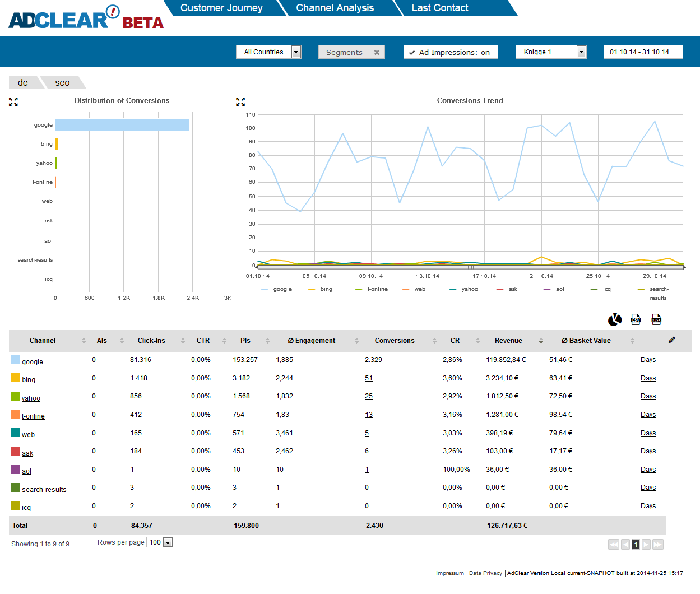Expand the Conversions Trend chart fullscreen
The width and height of the screenshot is (700, 594).
tap(240, 101)
